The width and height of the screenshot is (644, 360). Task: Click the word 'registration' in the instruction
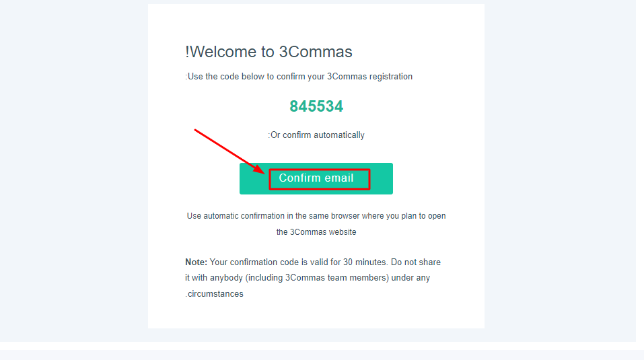pos(390,77)
